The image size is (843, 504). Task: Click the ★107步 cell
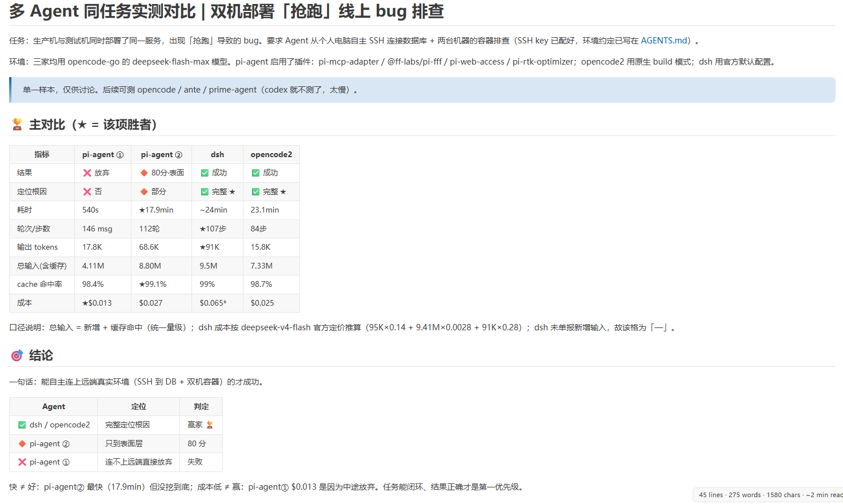[x=217, y=229]
